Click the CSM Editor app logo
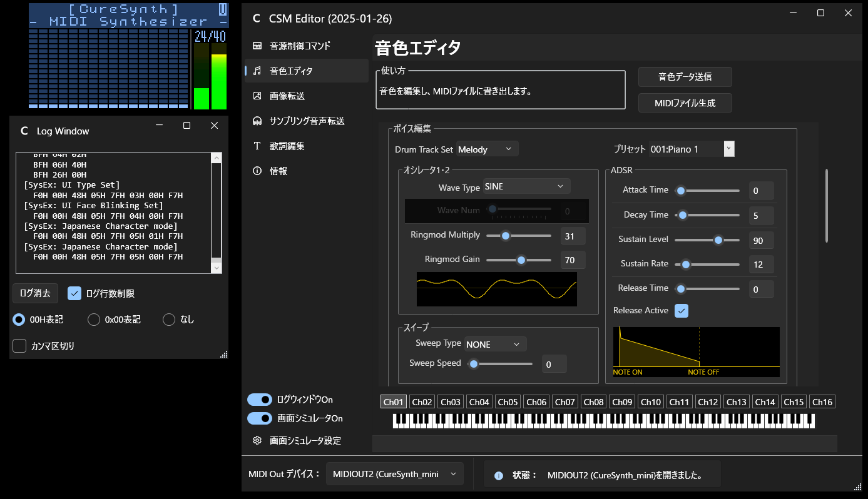The height and width of the screenshot is (499, 868). 256,19
